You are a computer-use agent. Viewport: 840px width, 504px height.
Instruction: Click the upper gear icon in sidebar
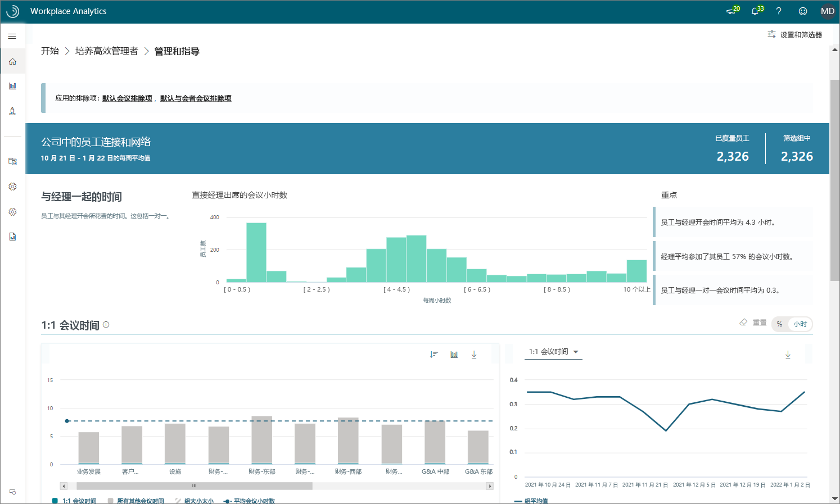(12, 187)
